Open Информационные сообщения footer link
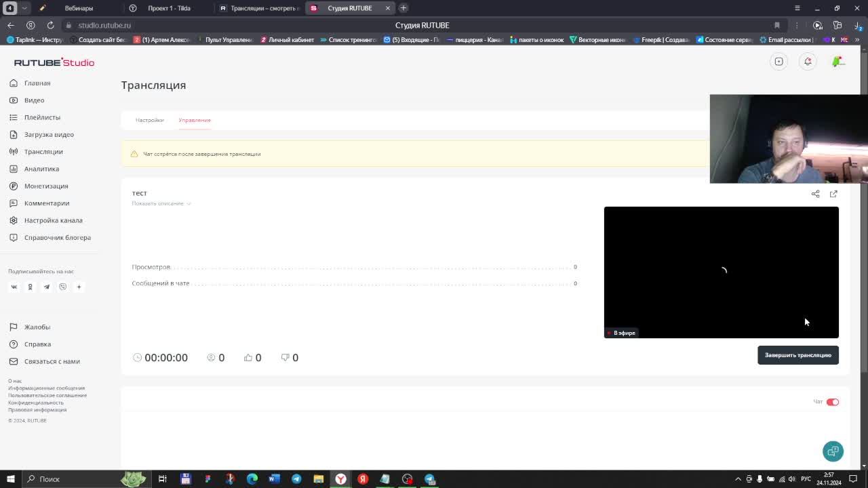Screen dimensions: 868x488 coord(46,388)
